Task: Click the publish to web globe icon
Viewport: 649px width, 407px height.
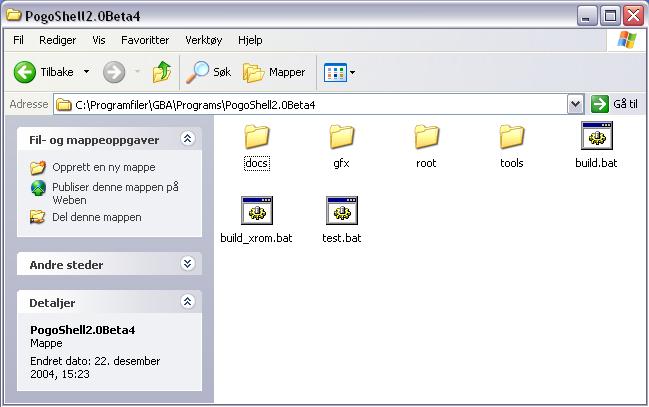Action: click(38, 188)
